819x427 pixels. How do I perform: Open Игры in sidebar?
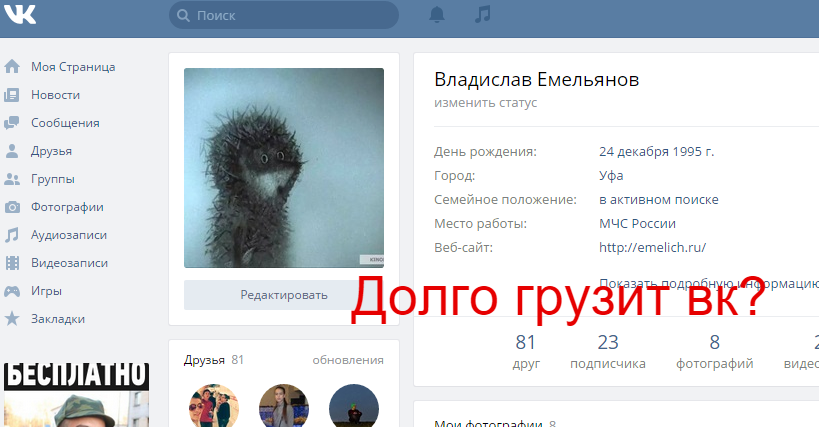coord(46,291)
